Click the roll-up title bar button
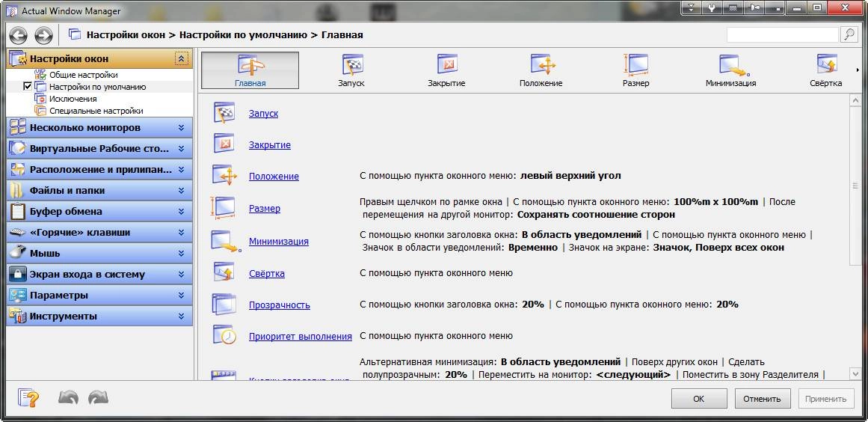The image size is (868, 422). [692, 7]
